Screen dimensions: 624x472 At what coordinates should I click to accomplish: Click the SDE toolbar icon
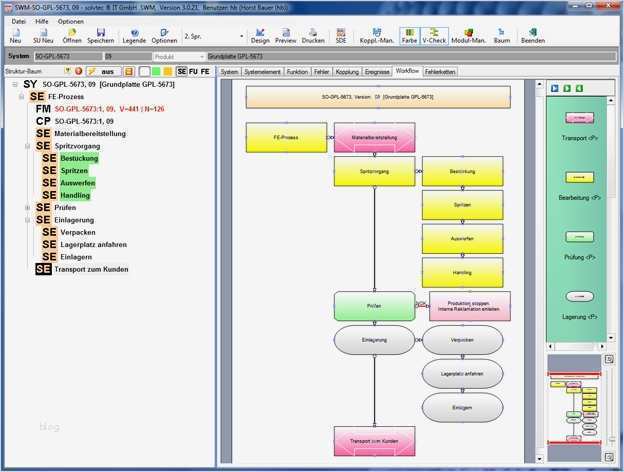(341, 36)
